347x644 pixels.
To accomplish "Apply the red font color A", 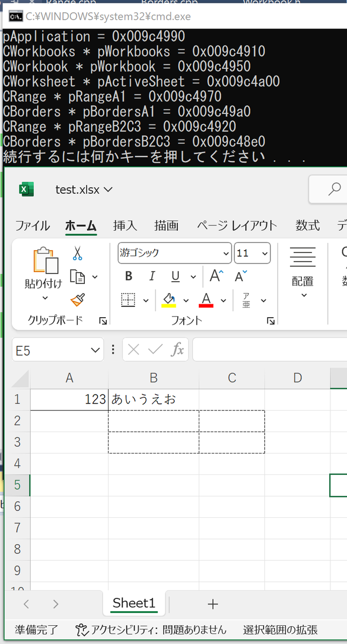I will click(206, 300).
